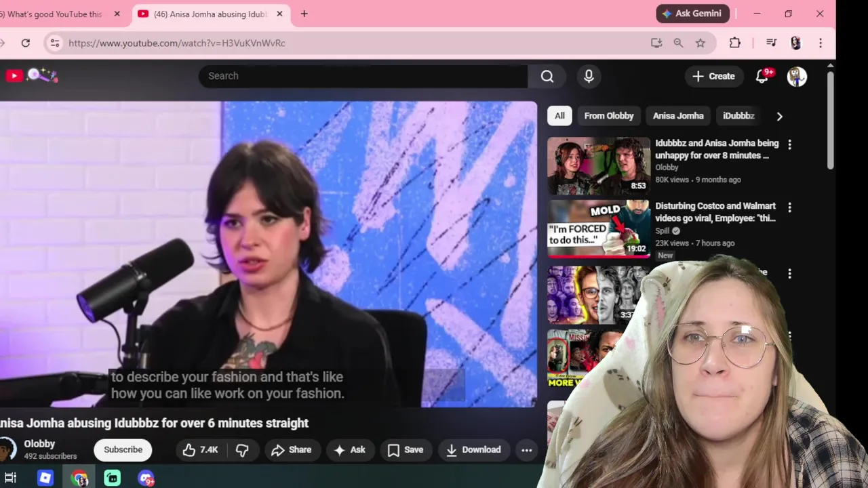This screenshot has width=868, height=488.
Task: Click the Create button
Action: click(x=713, y=77)
